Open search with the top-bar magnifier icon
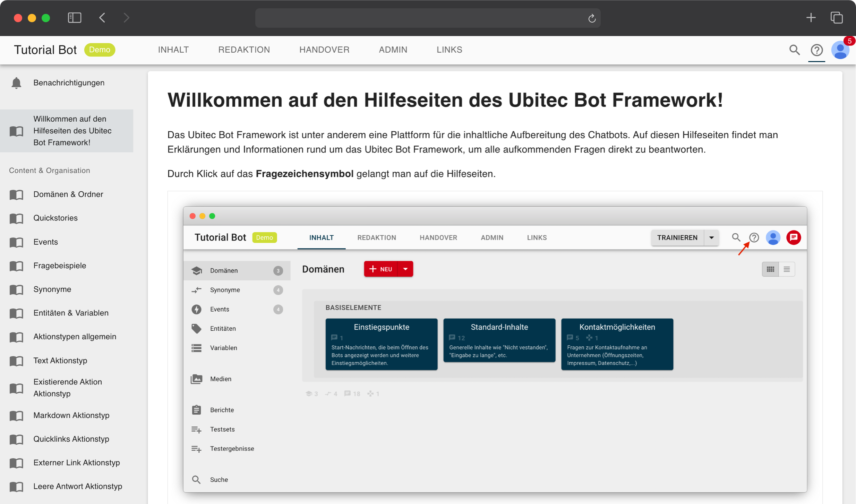 [795, 50]
